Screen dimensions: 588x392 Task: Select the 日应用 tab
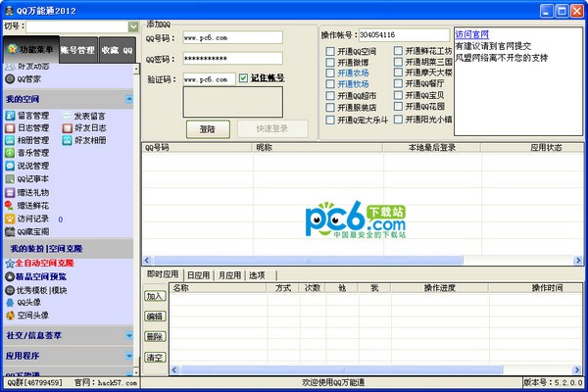click(x=198, y=275)
